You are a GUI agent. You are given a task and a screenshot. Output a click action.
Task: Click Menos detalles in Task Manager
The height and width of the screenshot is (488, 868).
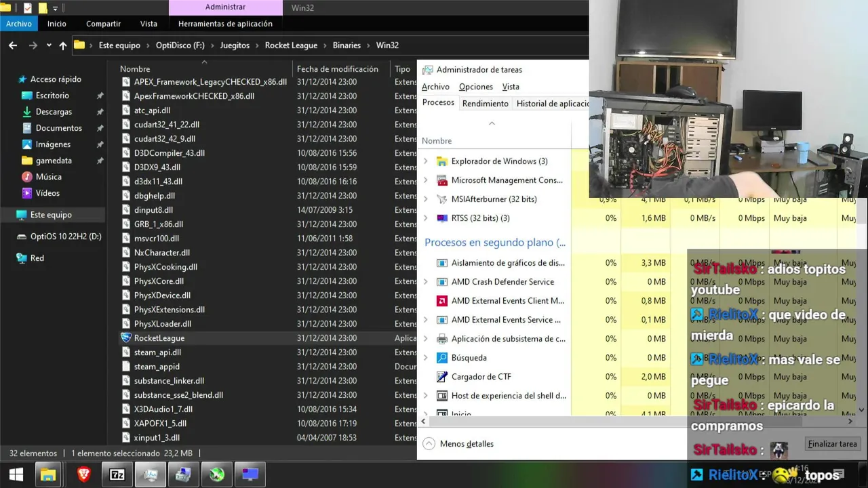click(458, 444)
